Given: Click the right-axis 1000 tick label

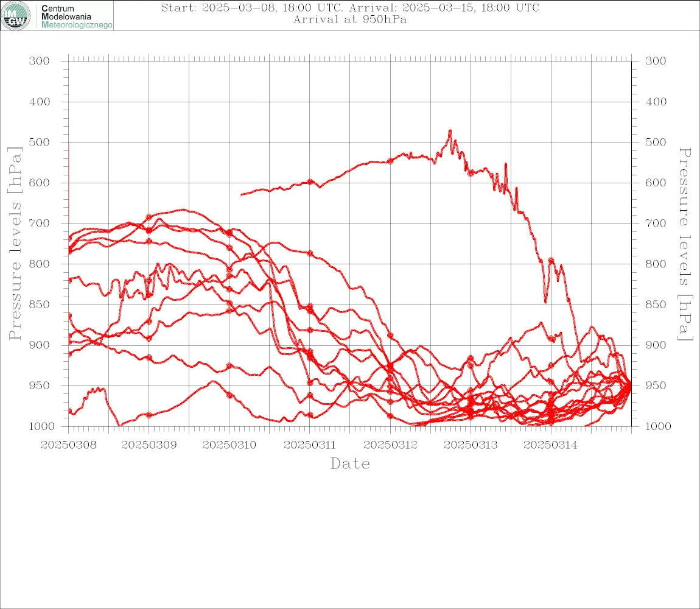Looking at the screenshot, I should tap(658, 426).
